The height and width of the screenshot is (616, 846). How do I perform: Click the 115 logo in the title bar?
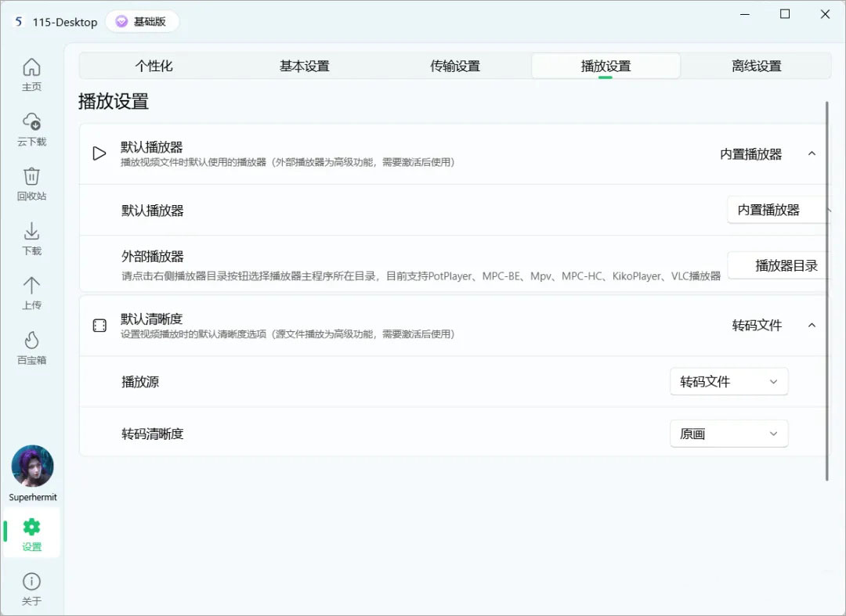click(x=19, y=22)
